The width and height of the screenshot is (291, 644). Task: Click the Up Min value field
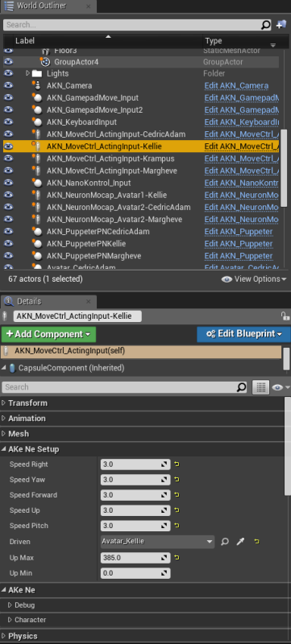(x=135, y=573)
